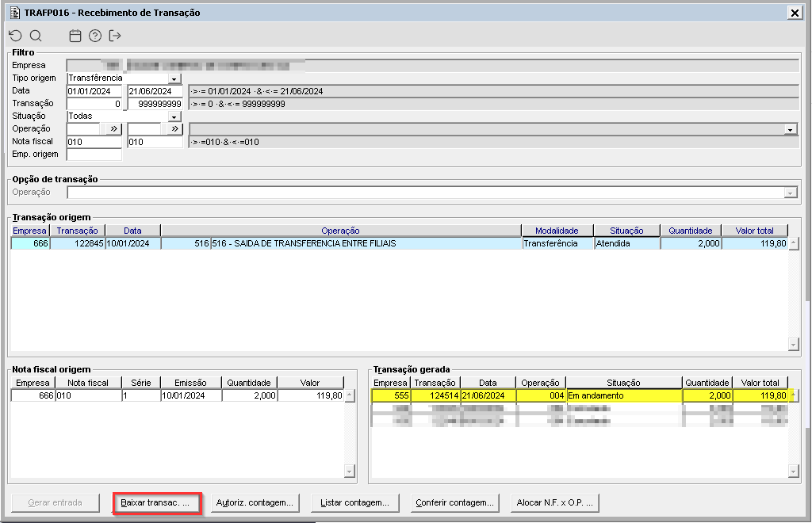
Task: Select transaction 122845 cell in Transação origem
Action: (78, 243)
